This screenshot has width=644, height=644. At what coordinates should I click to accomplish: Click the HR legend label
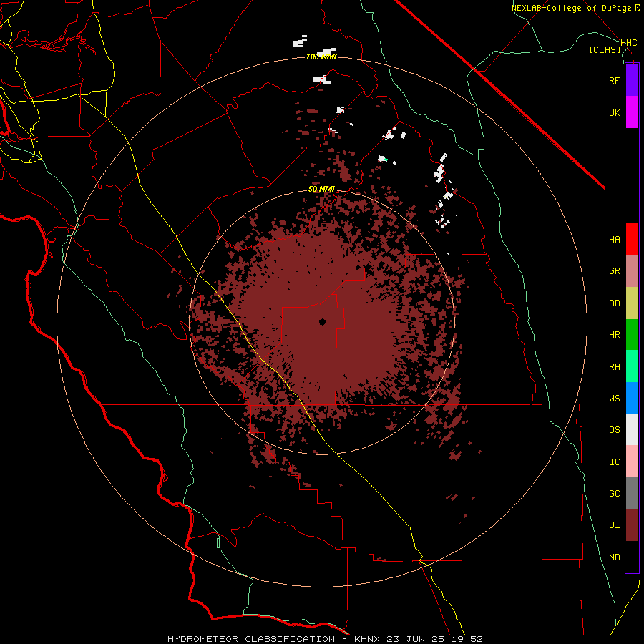pos(614,335)
